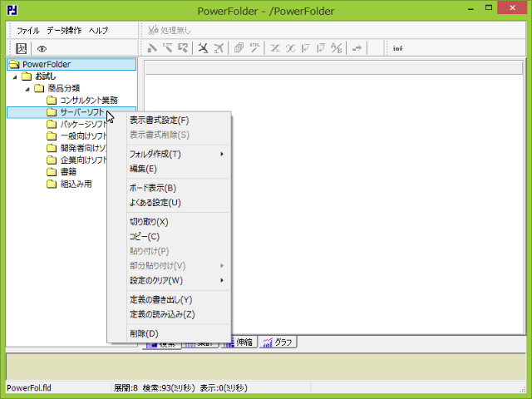Toggle the eye visibility icon
Image resolution: width=532 pixels, height=399 pixels.
[42, 48]
